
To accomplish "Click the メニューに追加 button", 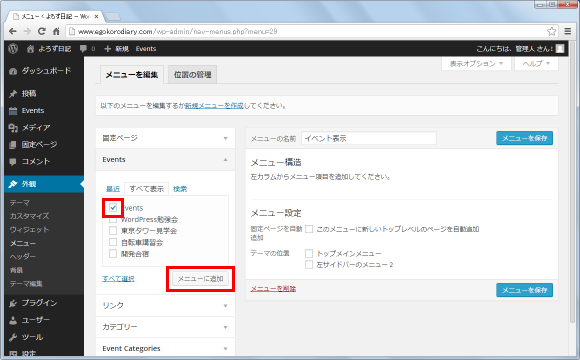I will pos(200,279).
